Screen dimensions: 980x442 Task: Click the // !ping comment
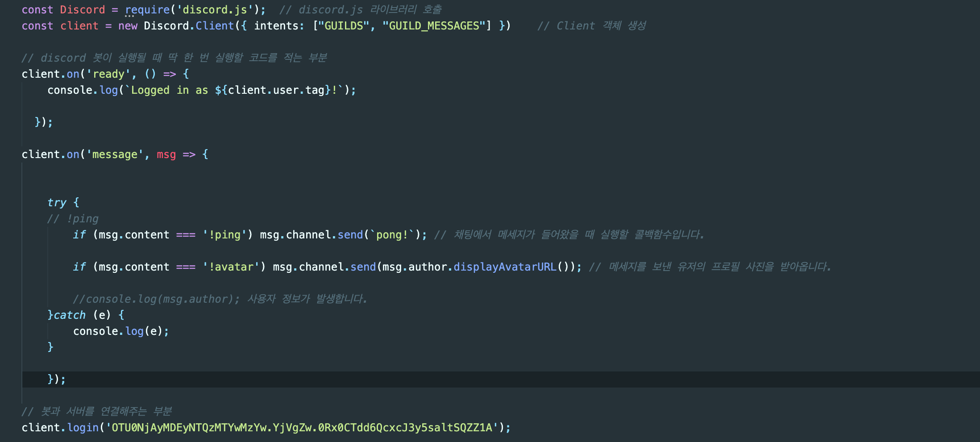73,219
